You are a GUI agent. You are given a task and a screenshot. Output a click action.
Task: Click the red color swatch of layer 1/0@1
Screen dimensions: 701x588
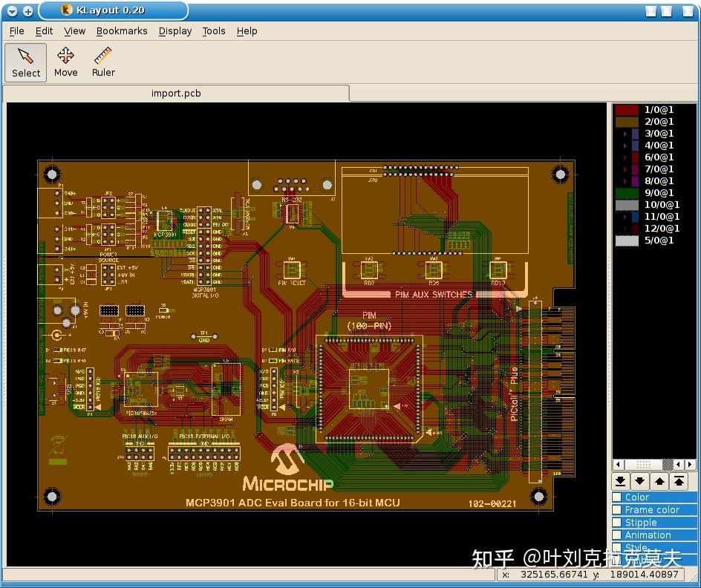626,110
